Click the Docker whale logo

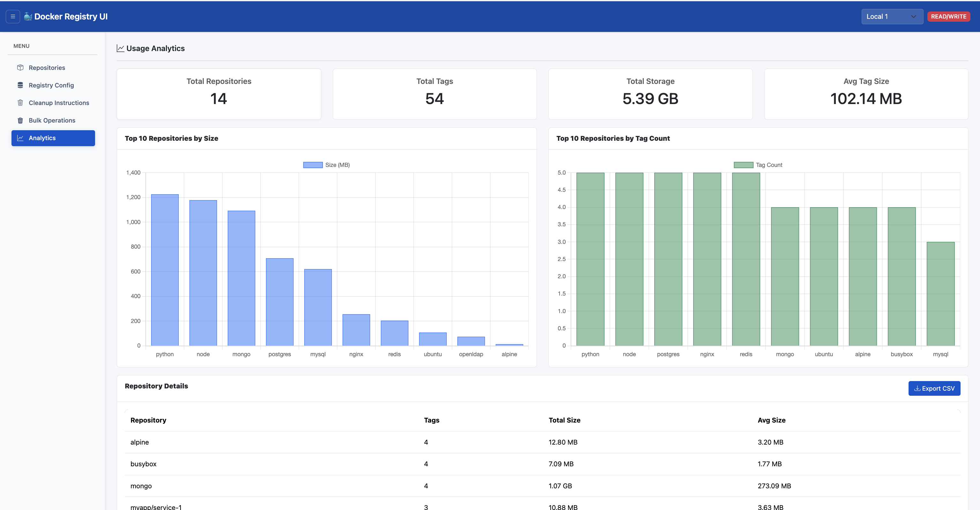pyautogui.click(x=28, y=16)
